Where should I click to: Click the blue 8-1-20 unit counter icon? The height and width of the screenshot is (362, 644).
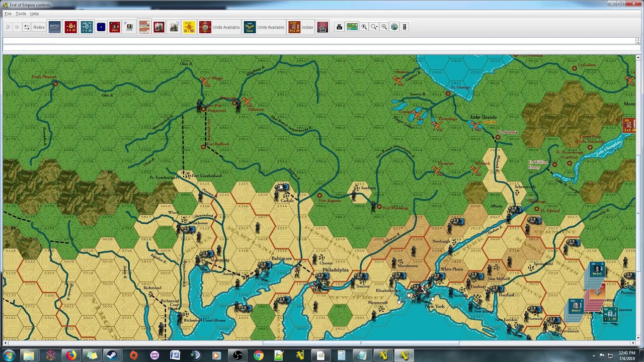tap(87, 27)
